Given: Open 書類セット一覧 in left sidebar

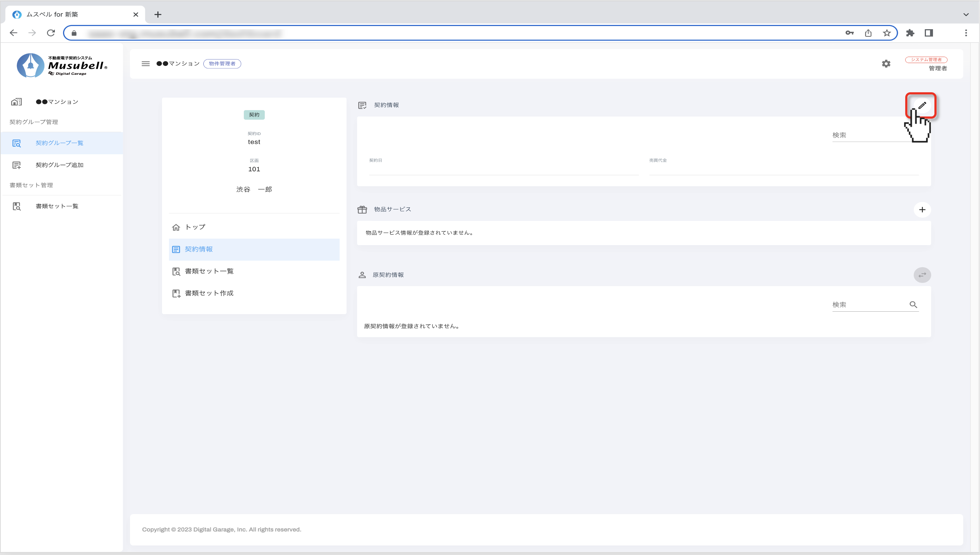Looking at the screenshot, I should click(57, 206).
